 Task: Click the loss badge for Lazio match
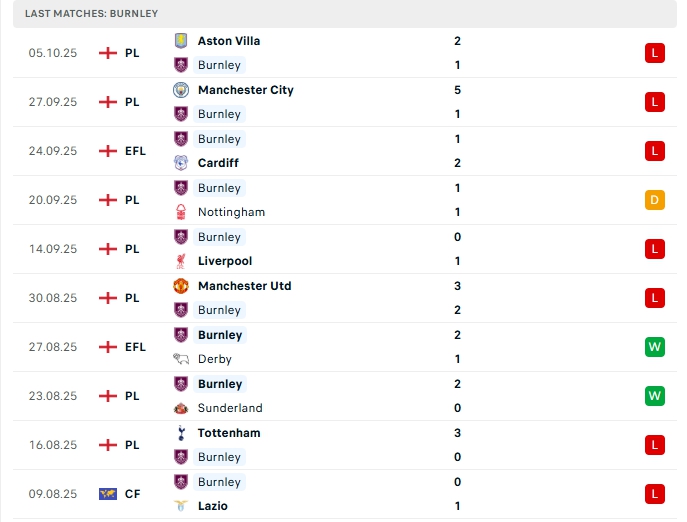(x=655, y=494)
